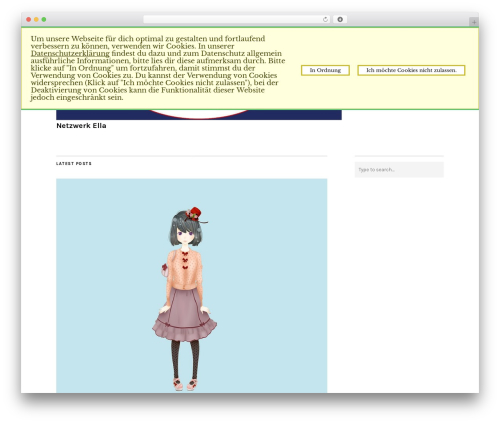The width and height of the screenshot is (500, 423).
Task: Maximize window with the green button
Action: click(44, 20)
